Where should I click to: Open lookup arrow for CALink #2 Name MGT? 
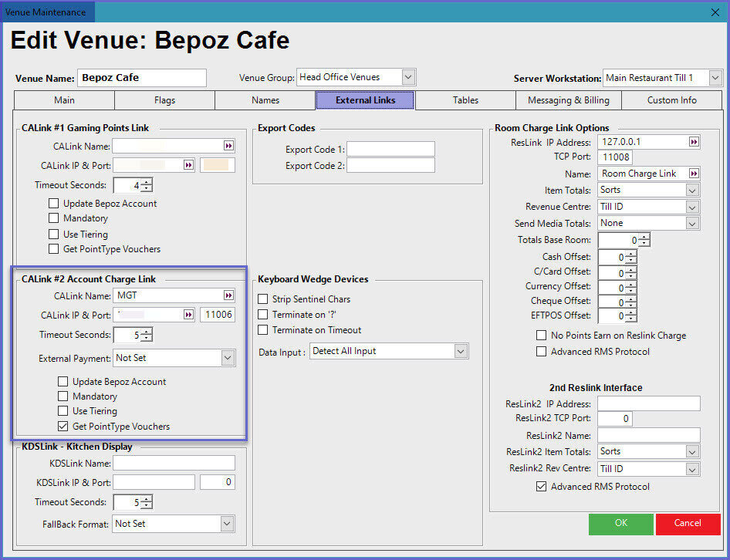[228, 295]
